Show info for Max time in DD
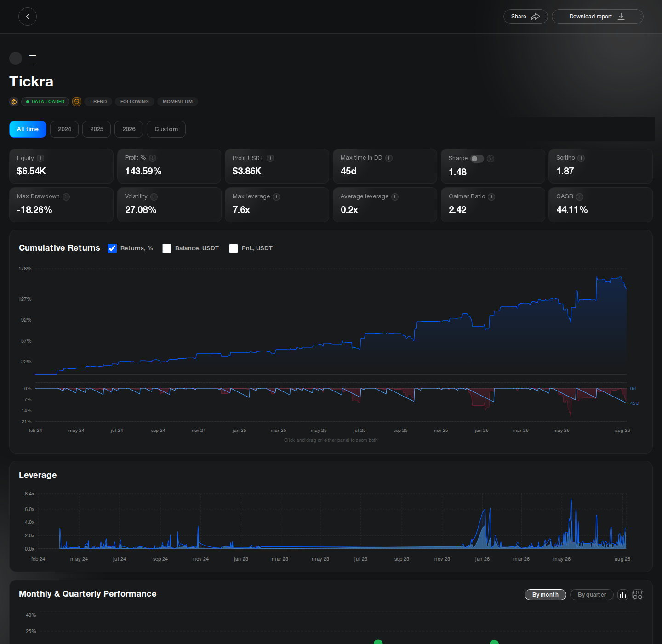Image resolution: width=662 pixels, height=644 pixels. pos(389,158)
